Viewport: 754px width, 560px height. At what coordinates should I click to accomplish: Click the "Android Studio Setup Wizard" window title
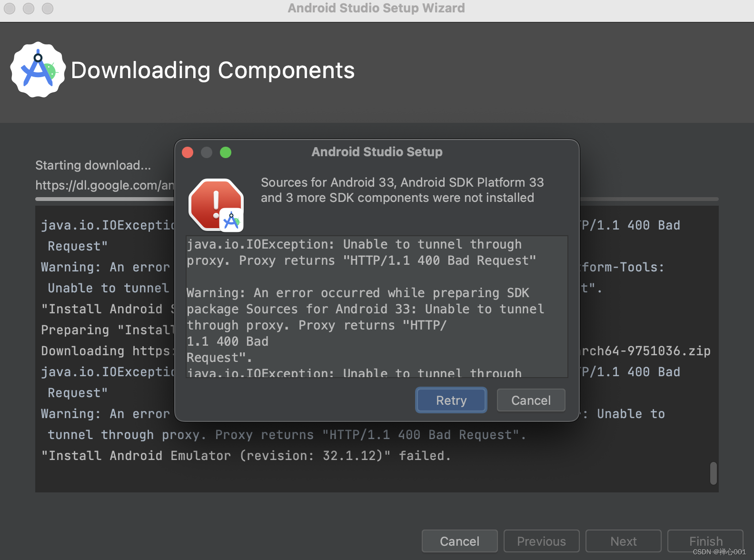(x=376, y=8)
